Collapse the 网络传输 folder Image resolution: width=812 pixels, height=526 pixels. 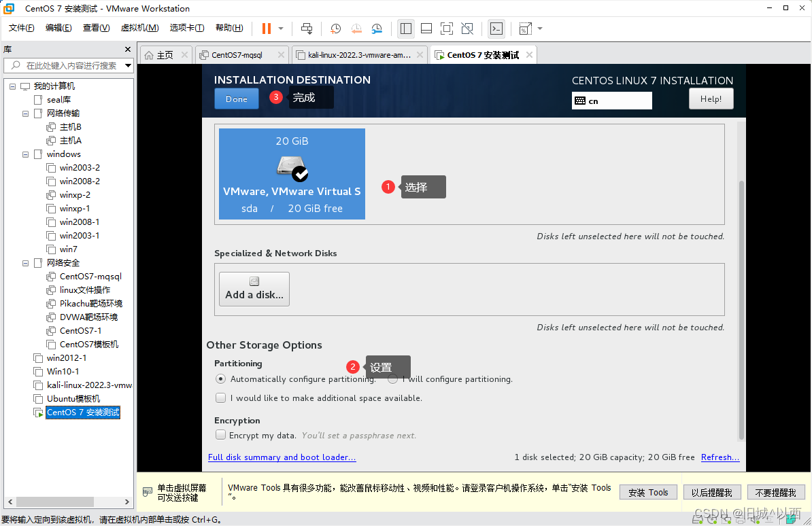click(x=25, y=113)
